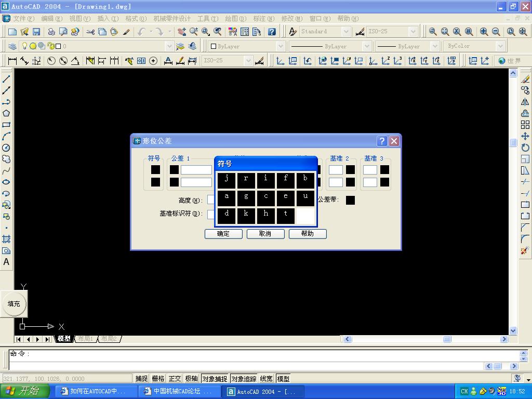Select the Multiline Text tool A
Screen dimensions: 532x399
pyautogui.click(x=6, y=262)
